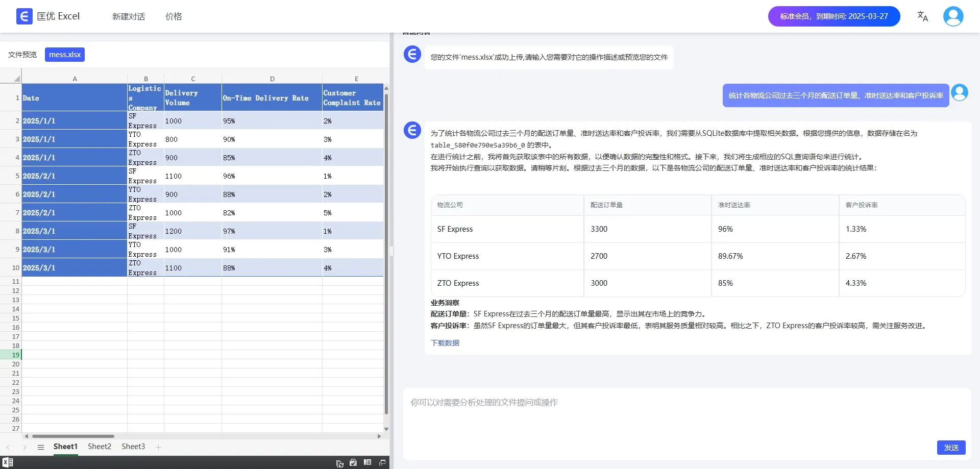This screenshot has height=469, width=980.
Task: Switch to Sheet3 tab
Action: pyautogui.click(x=133, y=447)
